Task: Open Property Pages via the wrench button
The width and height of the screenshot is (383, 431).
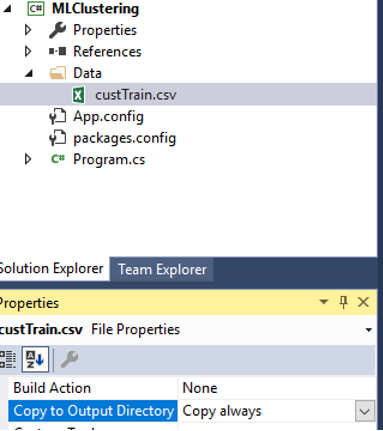Action: click(x=69, y=359)
